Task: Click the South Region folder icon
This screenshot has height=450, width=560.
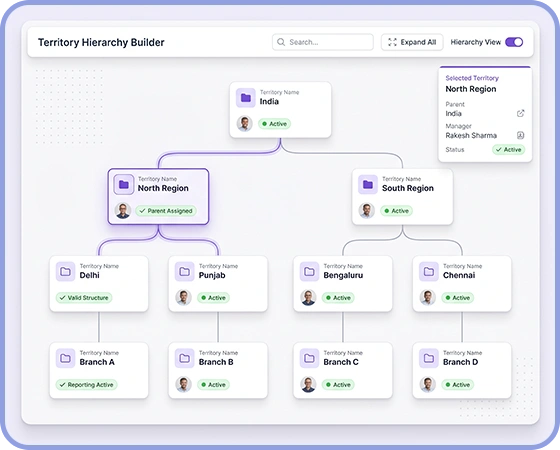Action: click(x=368, y=184)
